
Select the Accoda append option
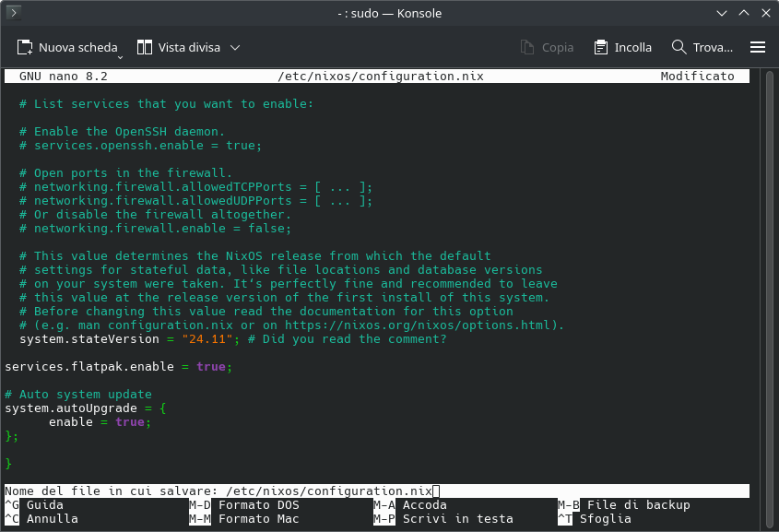424,505
